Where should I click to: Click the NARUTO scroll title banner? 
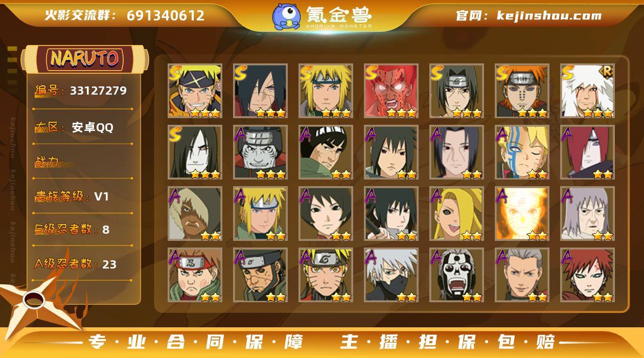click(x=85, y=59)
